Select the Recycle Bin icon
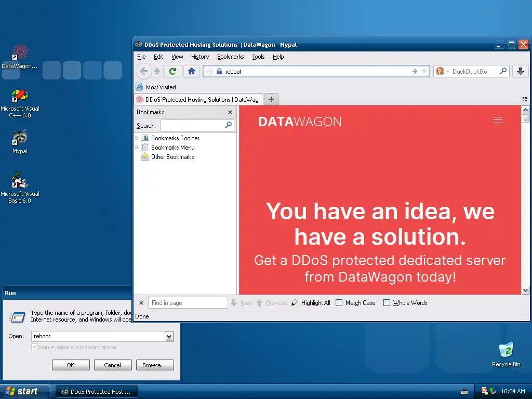 [506, 354]
